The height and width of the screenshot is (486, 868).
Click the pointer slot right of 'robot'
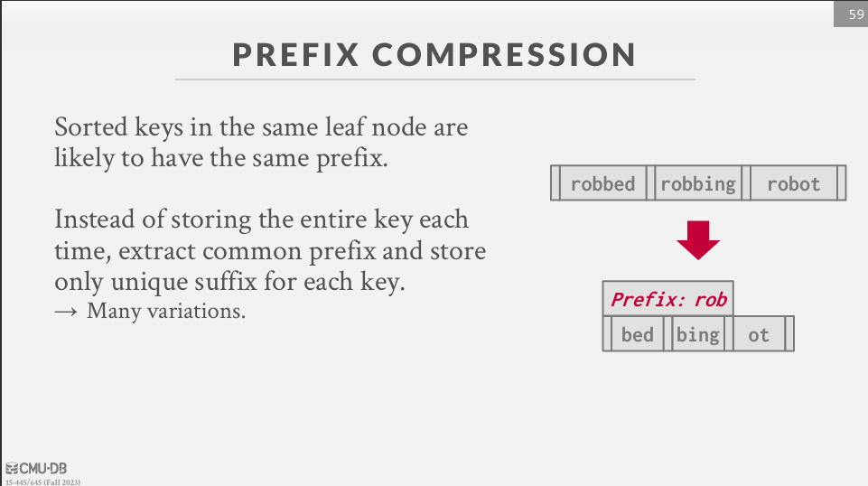[842, 183]
